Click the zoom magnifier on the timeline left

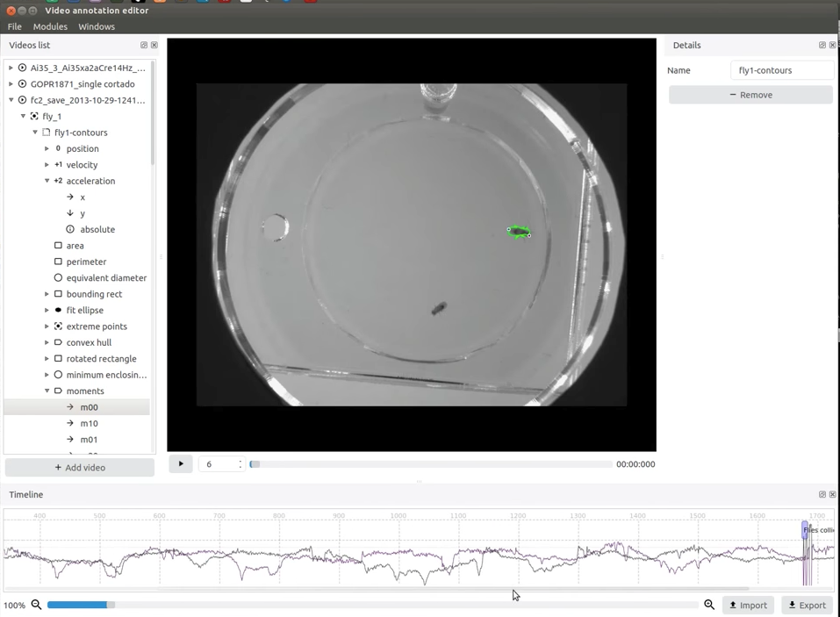point(36,605)
